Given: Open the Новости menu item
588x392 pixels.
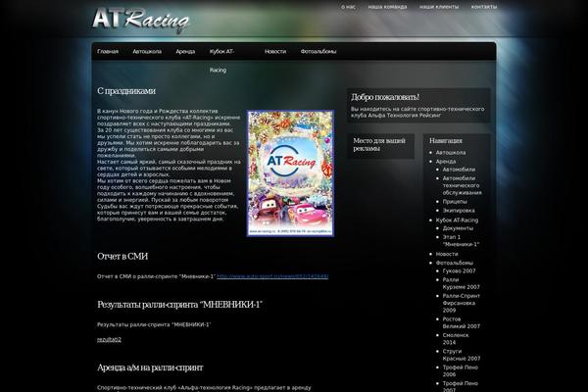Looking at the screenshot, I should coord(275,51).
